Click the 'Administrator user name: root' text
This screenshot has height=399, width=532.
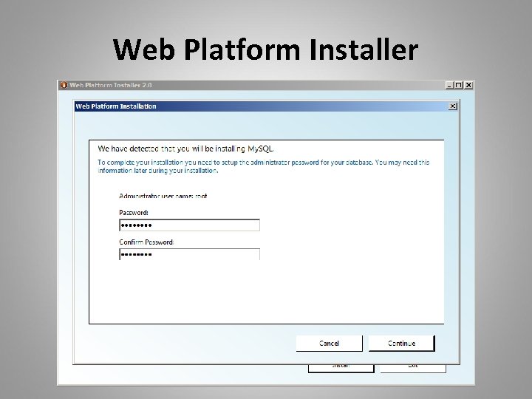click(163, 196)
